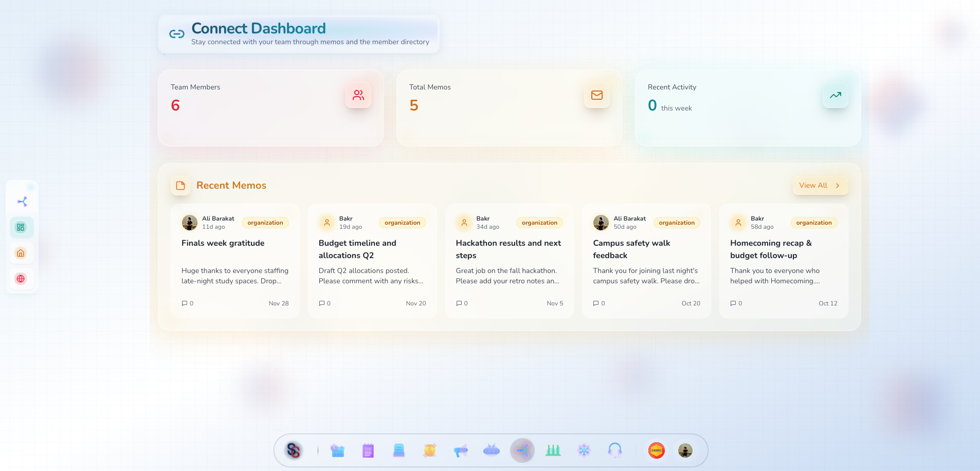Click the blue share network icon in the sidebar
980x471 pixels.
point(22,201)
